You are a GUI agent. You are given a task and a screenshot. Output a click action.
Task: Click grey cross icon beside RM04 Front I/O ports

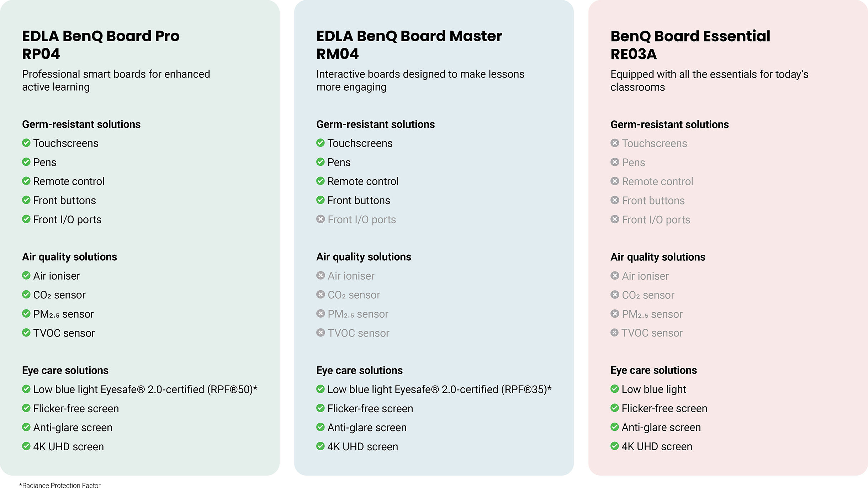coord(321,219)
